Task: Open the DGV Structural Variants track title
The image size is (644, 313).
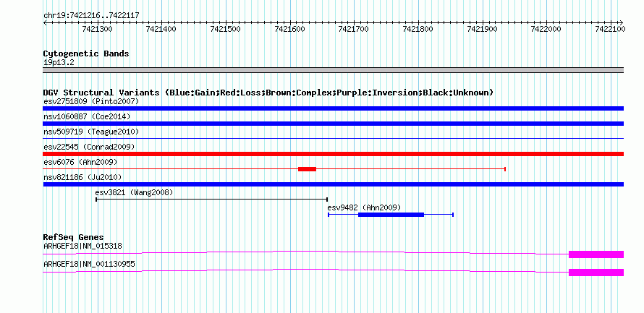Action: 268,93
